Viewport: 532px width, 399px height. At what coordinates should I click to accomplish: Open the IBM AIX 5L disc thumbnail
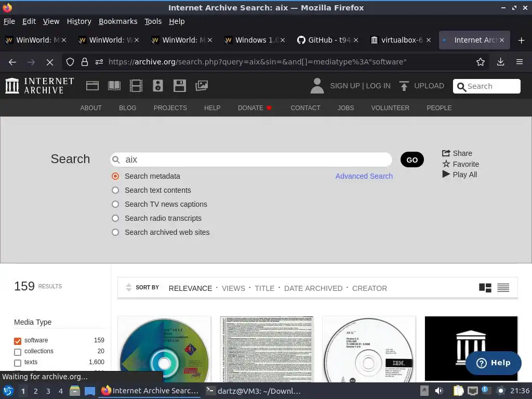click(x=369, y=350)
